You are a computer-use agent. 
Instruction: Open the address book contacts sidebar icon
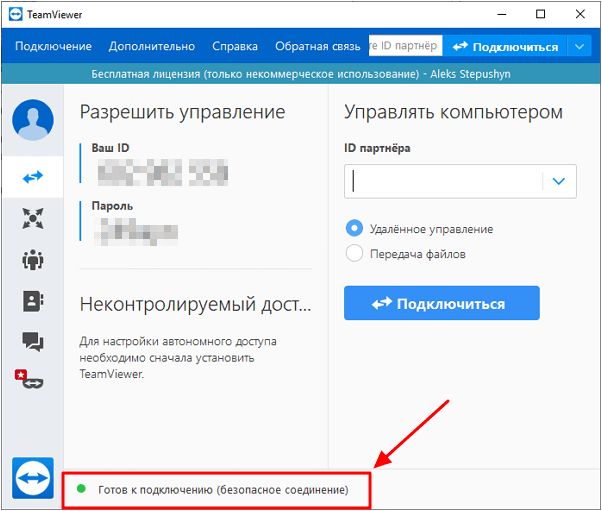coord(33,301)
